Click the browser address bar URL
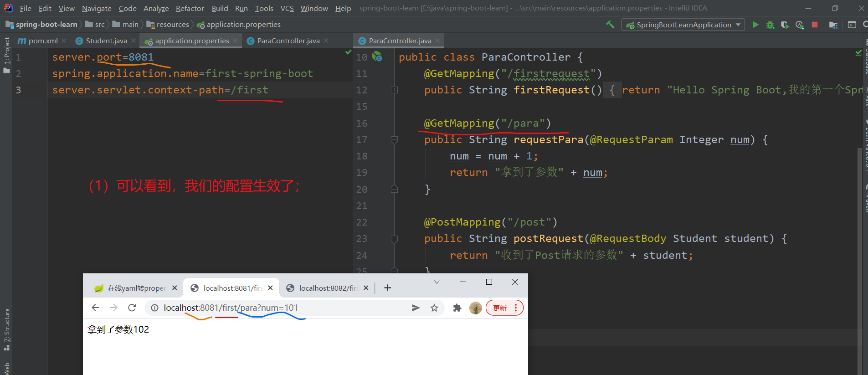This screenshot has height=375, width=868. point(231,308)
